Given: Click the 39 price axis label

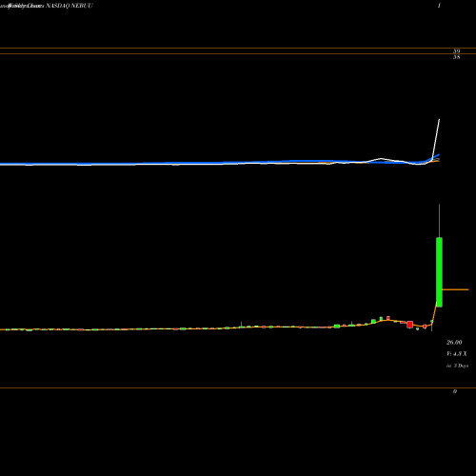Looking at the screenshot, I should tap(456, 51).
